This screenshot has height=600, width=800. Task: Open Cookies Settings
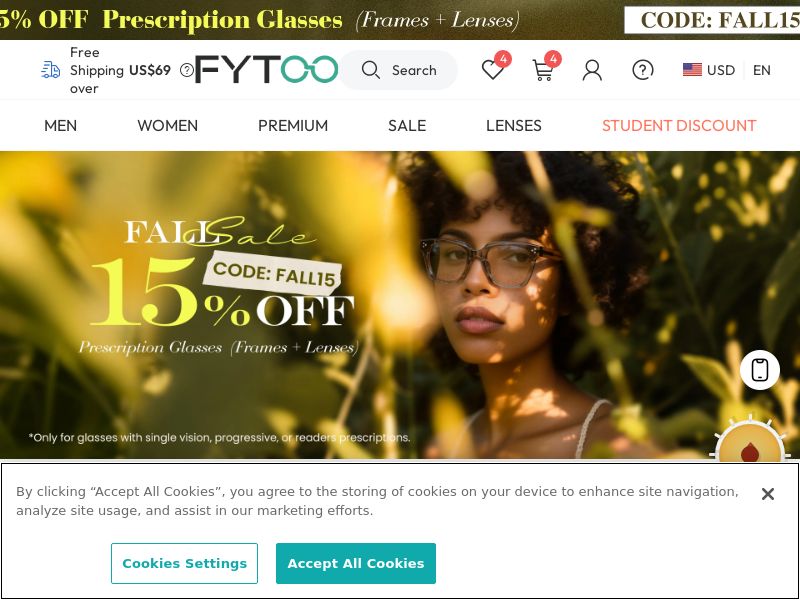click(184, 563)
